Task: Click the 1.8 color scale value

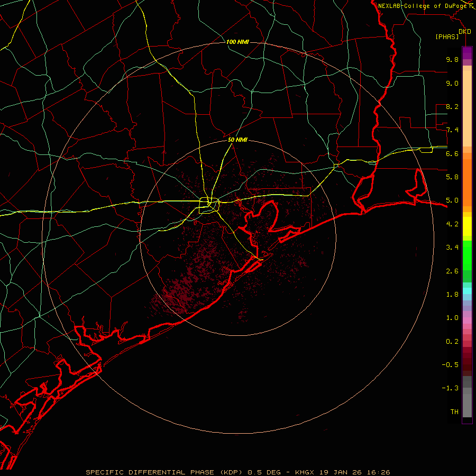Action: (x=452, y=295)
